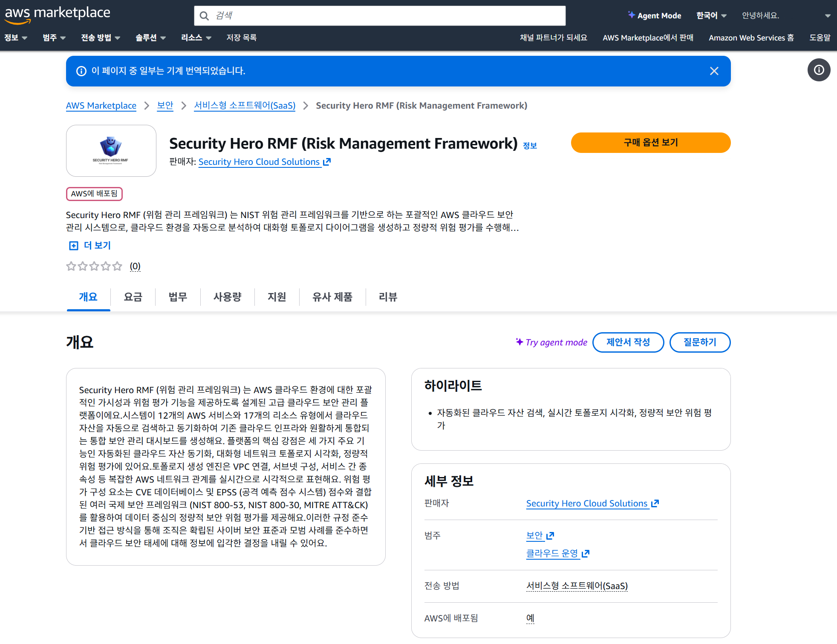The height and width of the screenshot is (644, 837).
Task: Open 채널 파트너가 되세요 link
Action: pyautogui.click(x=554, y=38)
